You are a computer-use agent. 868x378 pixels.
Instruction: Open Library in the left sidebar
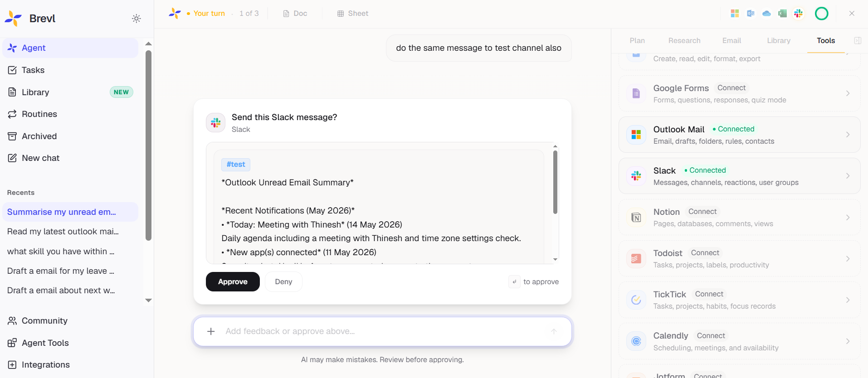pos(70,92)
